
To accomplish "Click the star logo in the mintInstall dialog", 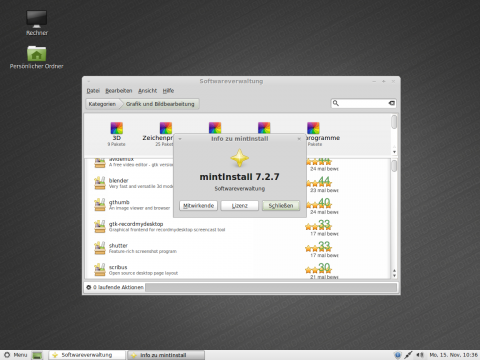I will (240, 158).
